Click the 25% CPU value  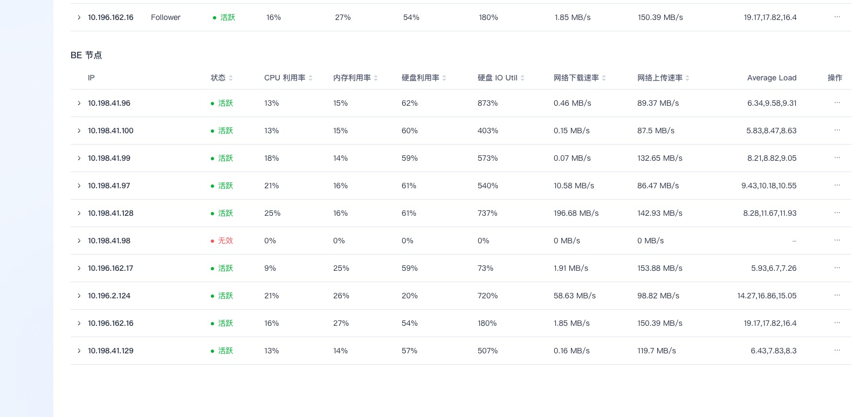click(272, 213)
